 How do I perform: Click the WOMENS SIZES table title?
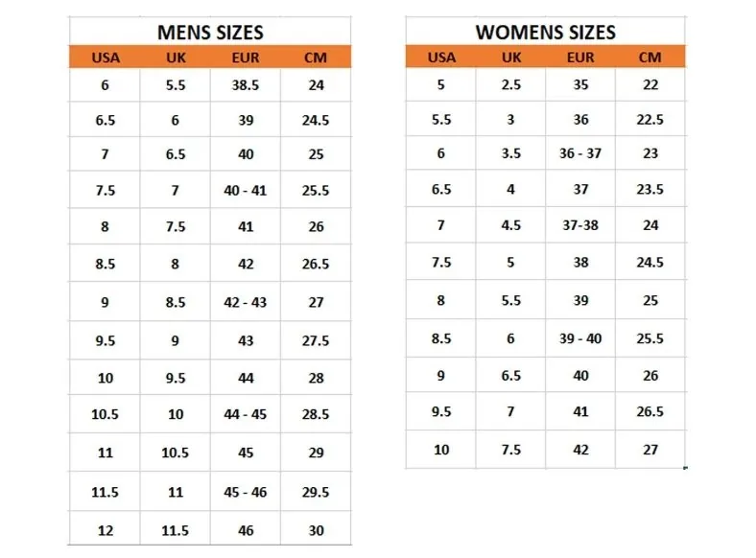[545, 33]
